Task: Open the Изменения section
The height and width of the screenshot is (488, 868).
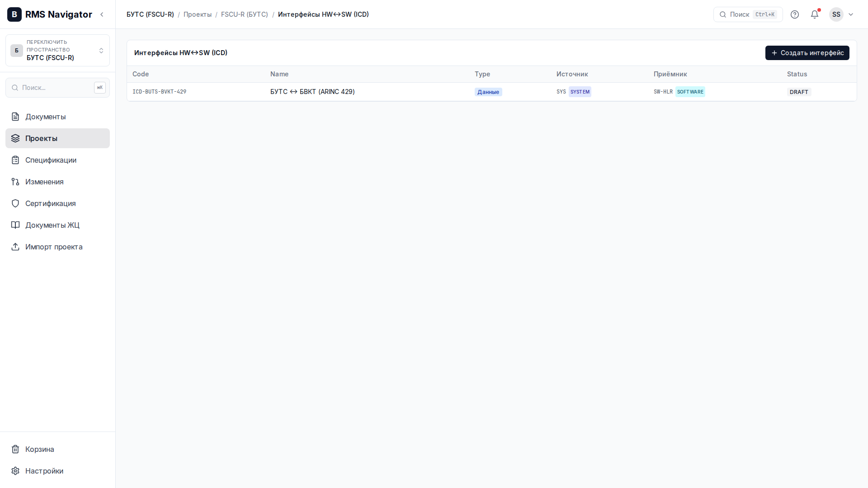Action: tap(57, 182)
